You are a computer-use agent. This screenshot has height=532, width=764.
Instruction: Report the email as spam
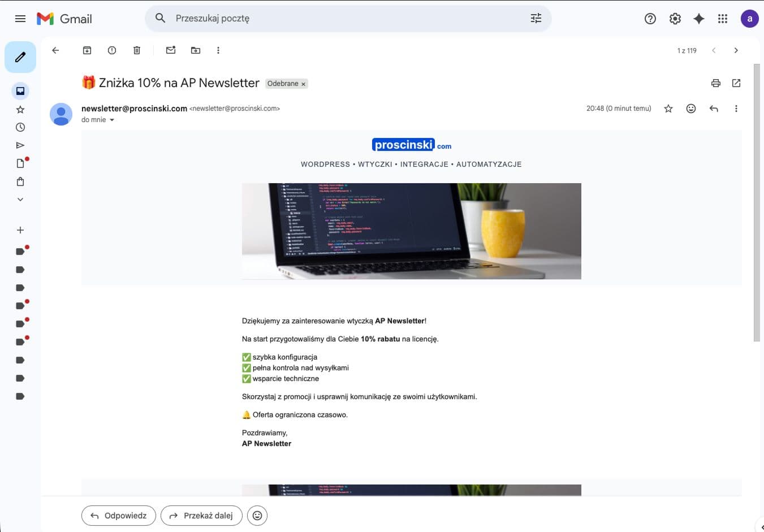coord(111,50)
